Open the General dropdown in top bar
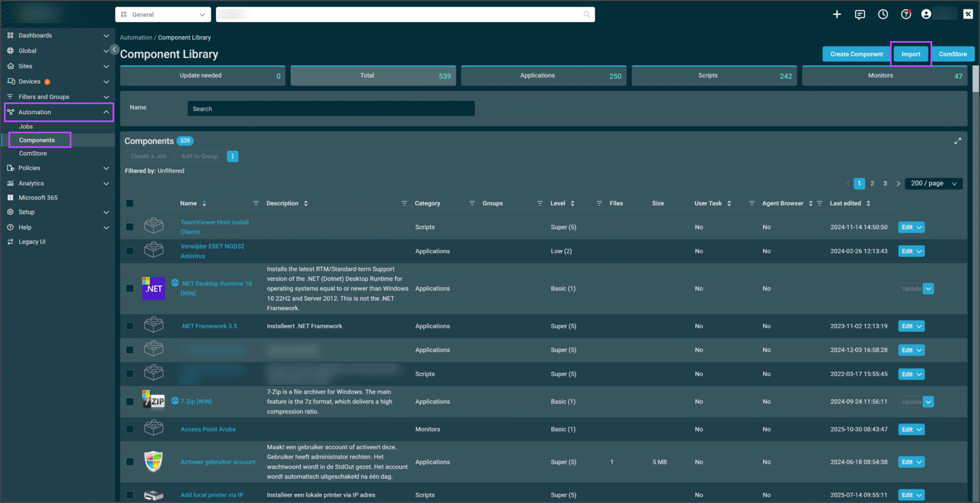 pos(163,15)
